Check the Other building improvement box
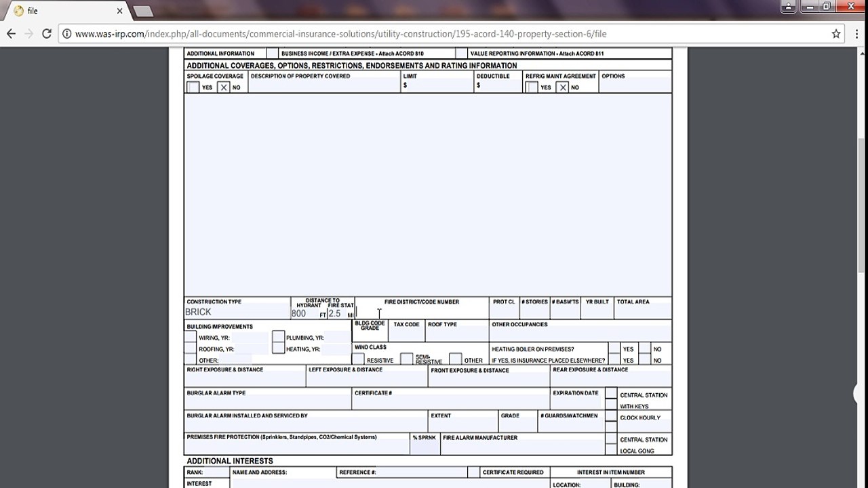868x488 pixels. click(191, 360)
